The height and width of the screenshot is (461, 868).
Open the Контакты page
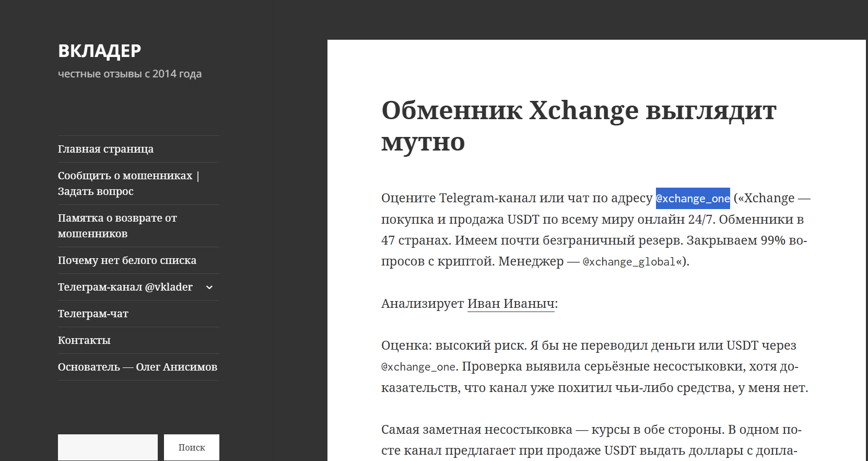click(x=84, y=340)
